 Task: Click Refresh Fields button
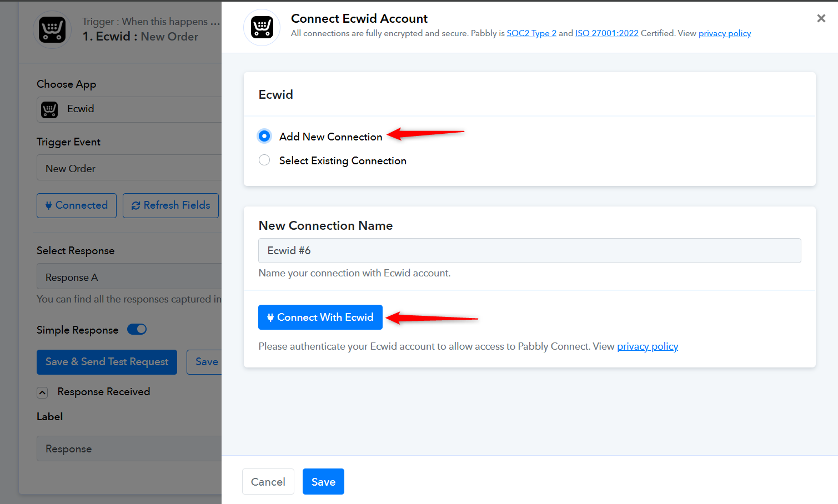pyautogui.click(x=170, y=205)
